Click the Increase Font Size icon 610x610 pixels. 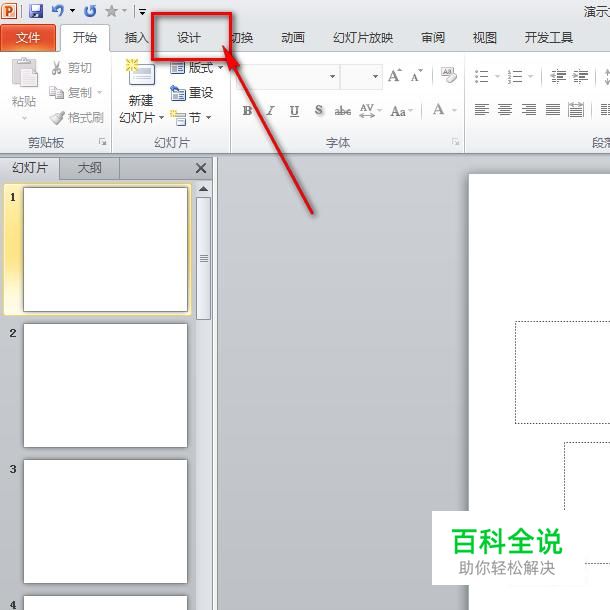tap(394, 75)
